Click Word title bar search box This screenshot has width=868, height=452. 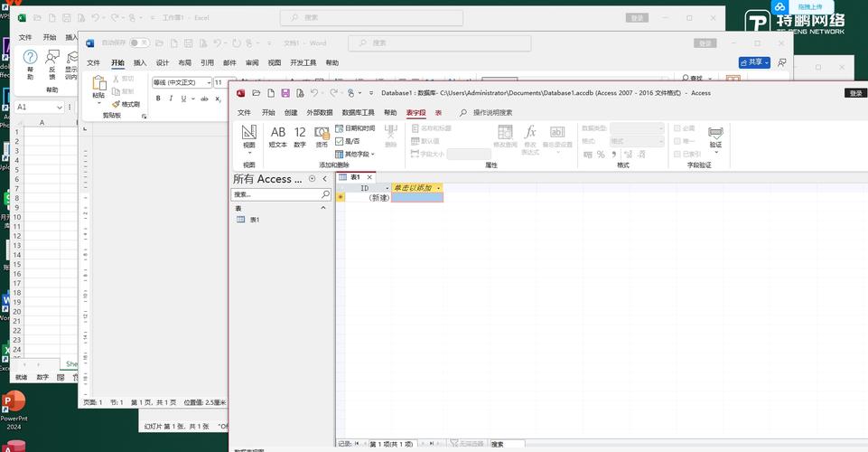tap(439, 43)
